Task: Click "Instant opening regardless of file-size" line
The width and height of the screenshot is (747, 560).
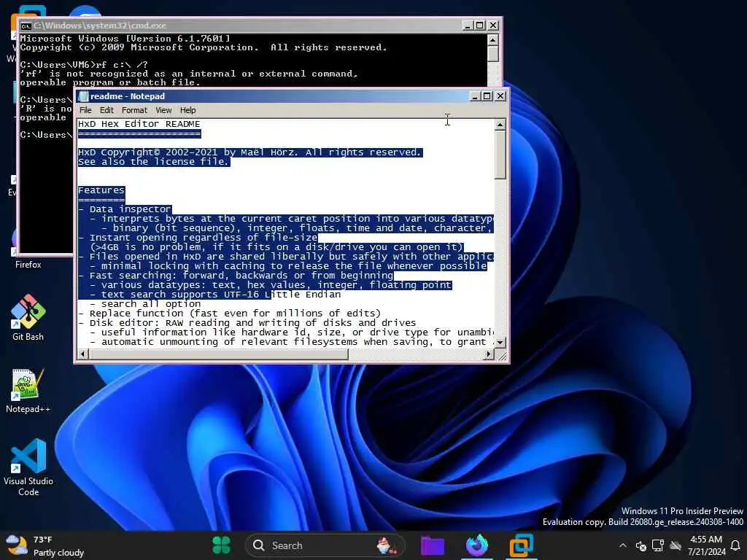Action: [198, 238]
